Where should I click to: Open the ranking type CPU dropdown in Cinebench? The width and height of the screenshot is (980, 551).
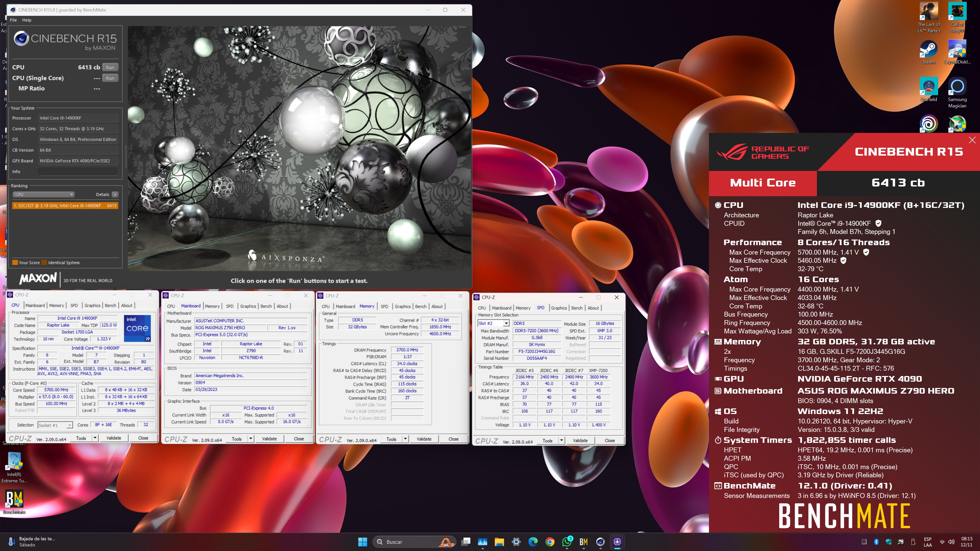43,194
